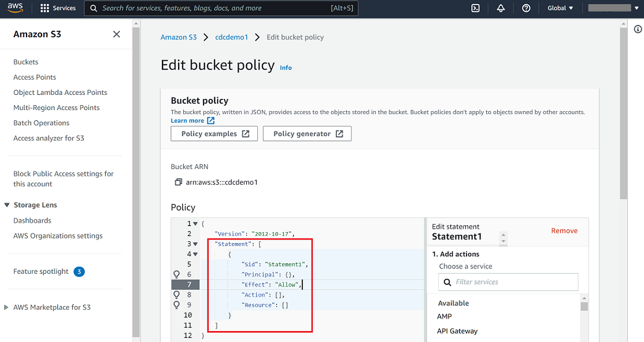This screenshot has width=644, height=342.
Task: Go to Batch Operations page
Action: point(41,123)
